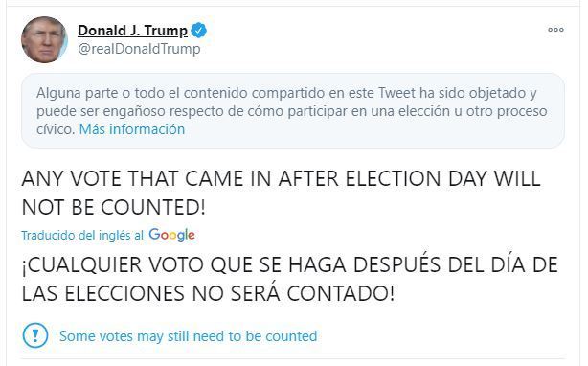Click the word cívico in the warning notice
The width and height of the screenshot is (588, 366).
coord(56,129)
